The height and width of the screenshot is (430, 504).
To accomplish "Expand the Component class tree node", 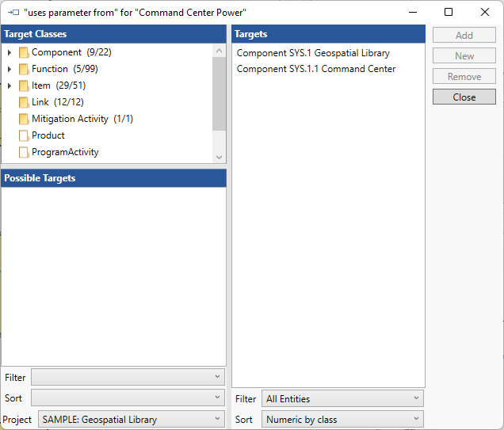I will pyautogui.click(x=10, y=52).
